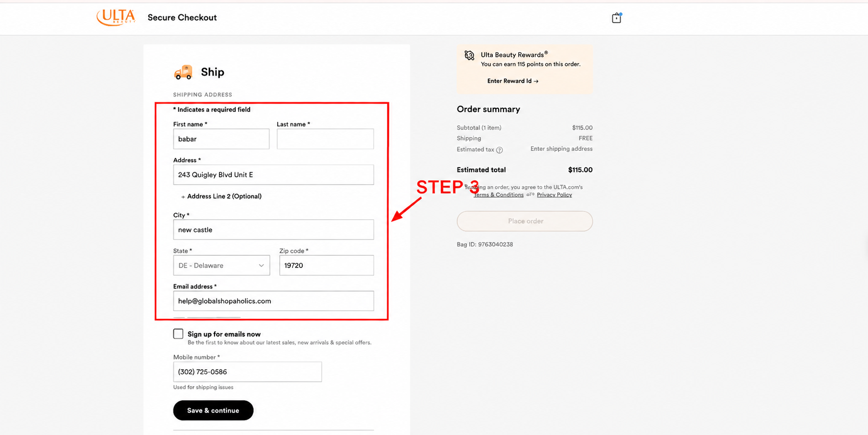Open the Enter Reward Id link
This screenshot has width=868, height=435.
[513, 81]
